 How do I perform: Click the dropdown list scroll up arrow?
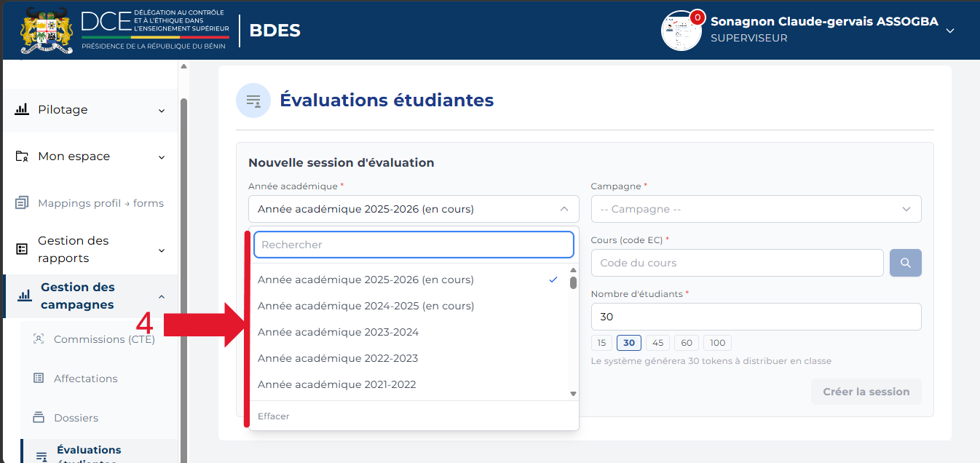(573, 270)
